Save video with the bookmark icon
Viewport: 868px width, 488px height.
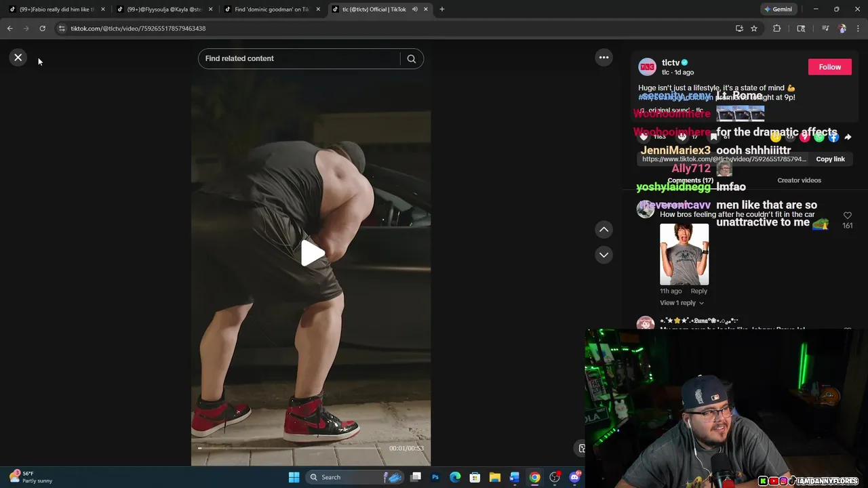click(x=713, y=137)
